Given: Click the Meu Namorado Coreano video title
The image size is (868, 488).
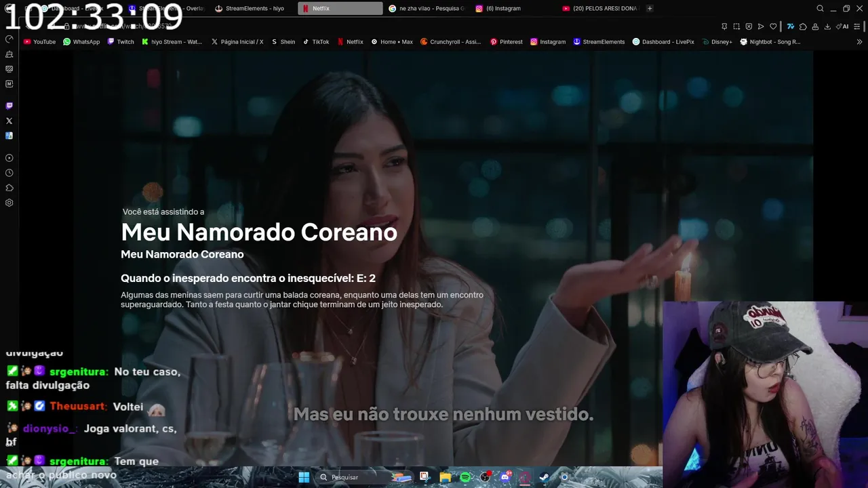Looking at the screenshot, I should tap(259, 232).
